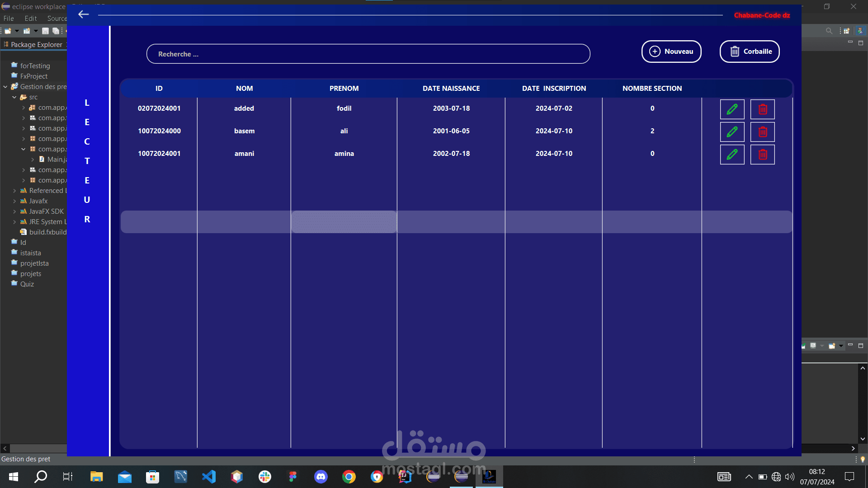Edit the amani amina record
868x488 pixels.
pyautogui.click(x=732, y=155)
